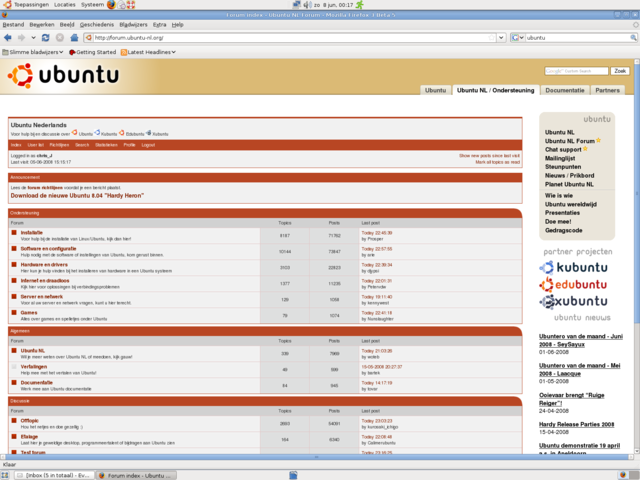The height and width of the screenshot is (480, 640).
Task: Go forward with the Forward arrow
Action: pos(21,38)
